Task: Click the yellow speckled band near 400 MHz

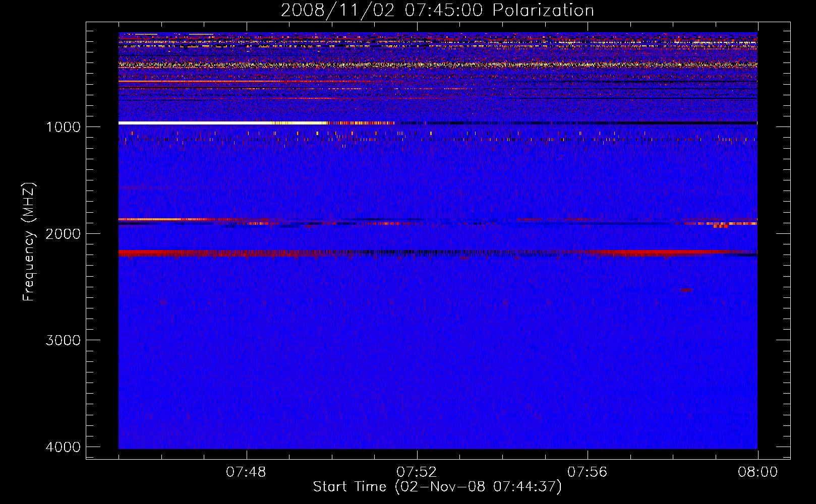Action: point(438,65)
